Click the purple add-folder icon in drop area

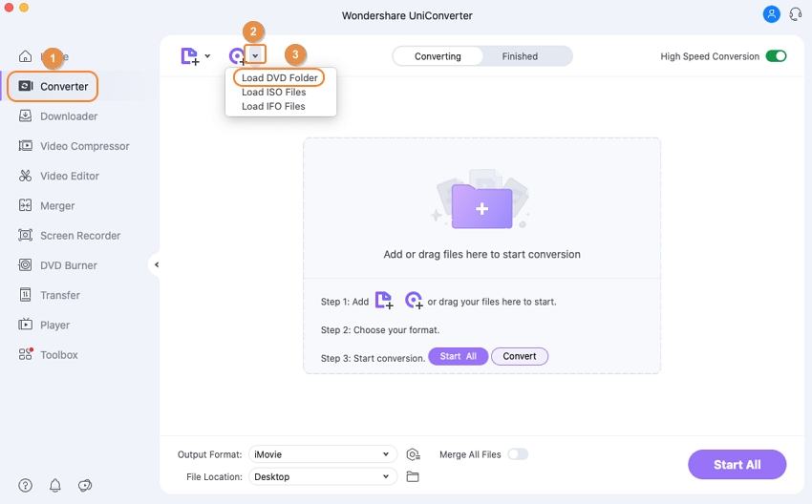point(481,206)
